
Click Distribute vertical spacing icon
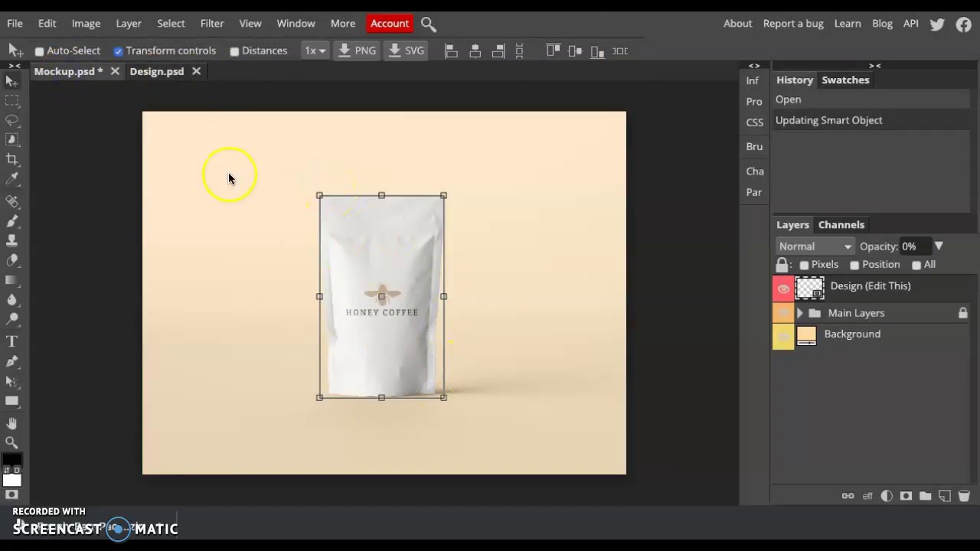point(519,51)
